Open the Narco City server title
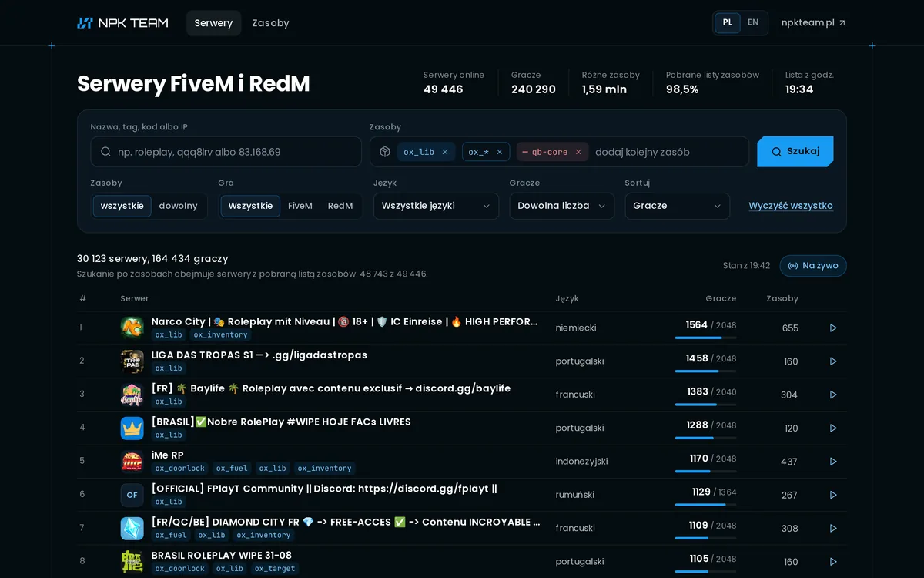The image size is (924, 578). [x=345, y=321]
